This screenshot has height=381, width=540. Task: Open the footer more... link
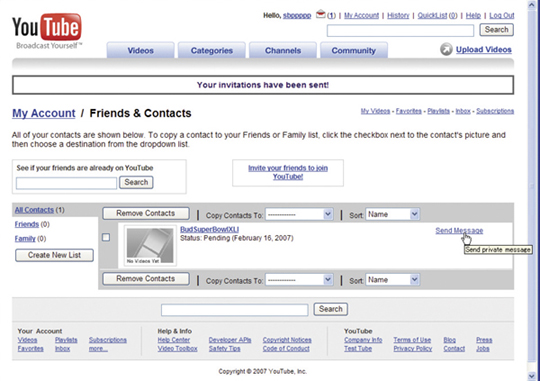[x=98, y=349]
